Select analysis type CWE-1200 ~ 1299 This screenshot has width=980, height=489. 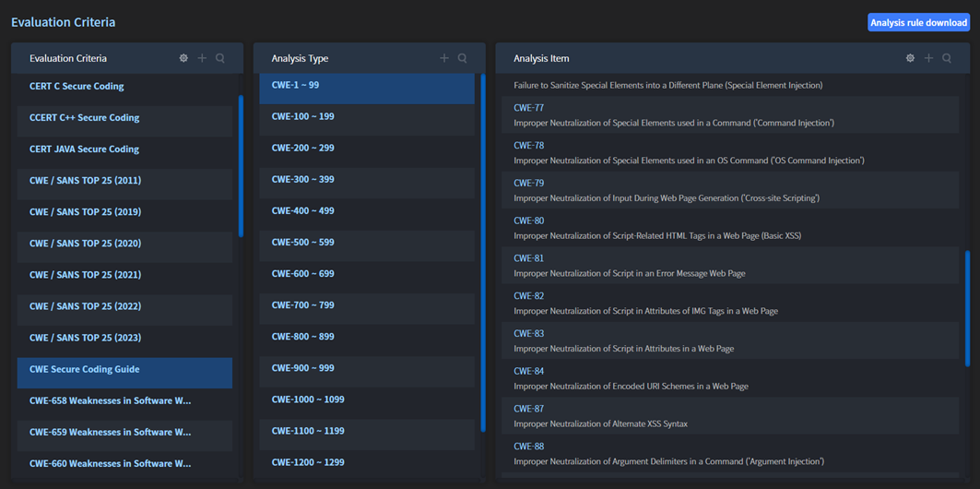367,463
